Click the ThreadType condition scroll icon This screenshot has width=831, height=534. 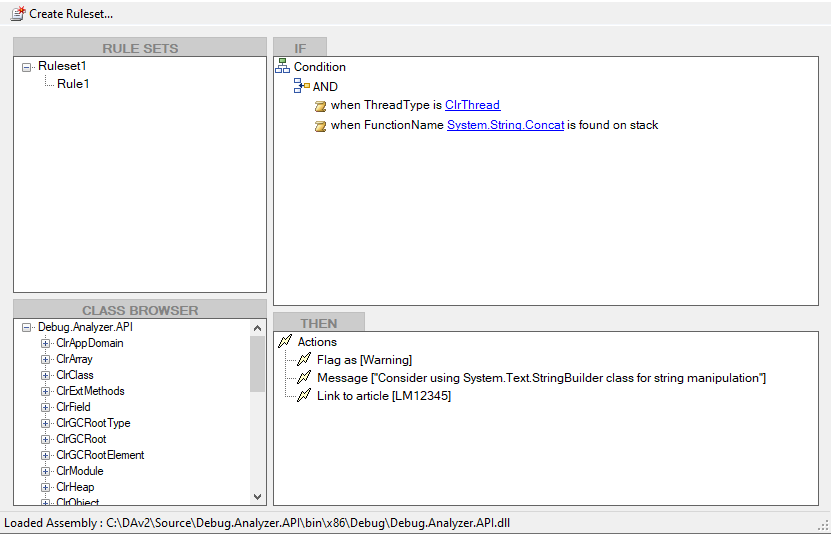click(x=320, y=106)
